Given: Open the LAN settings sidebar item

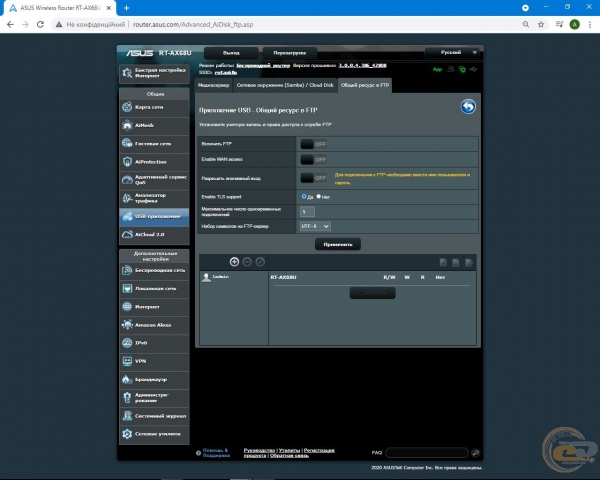Looking at the screenshot, I should coord(154,288).
